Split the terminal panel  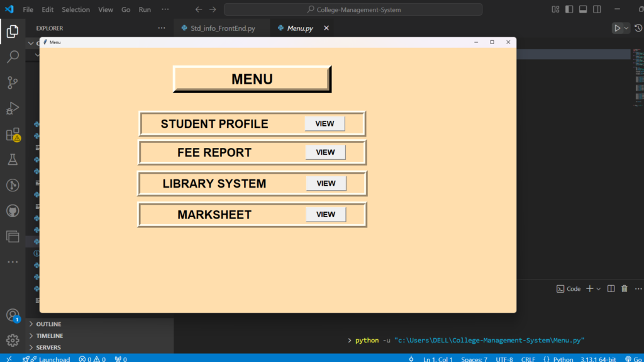[611, 289]
